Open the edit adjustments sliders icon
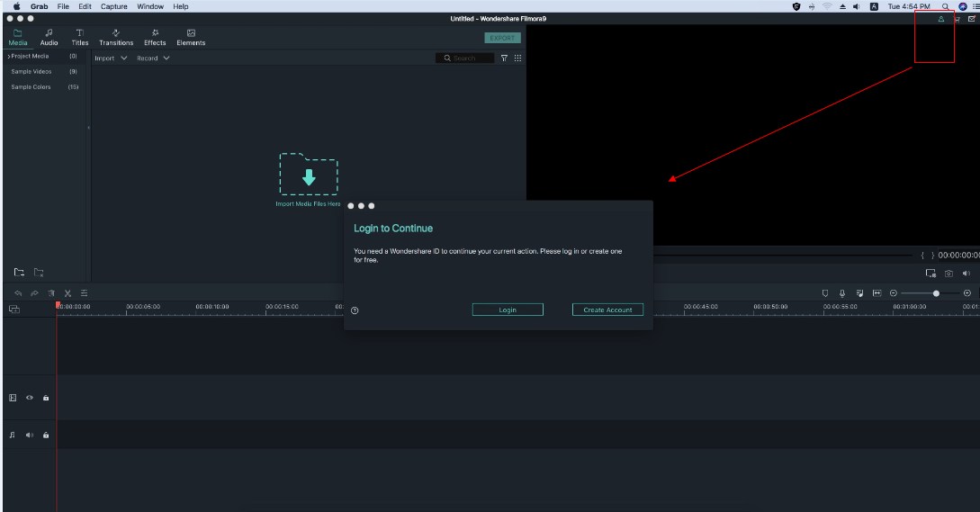980x512 pixels. (84, 293)
